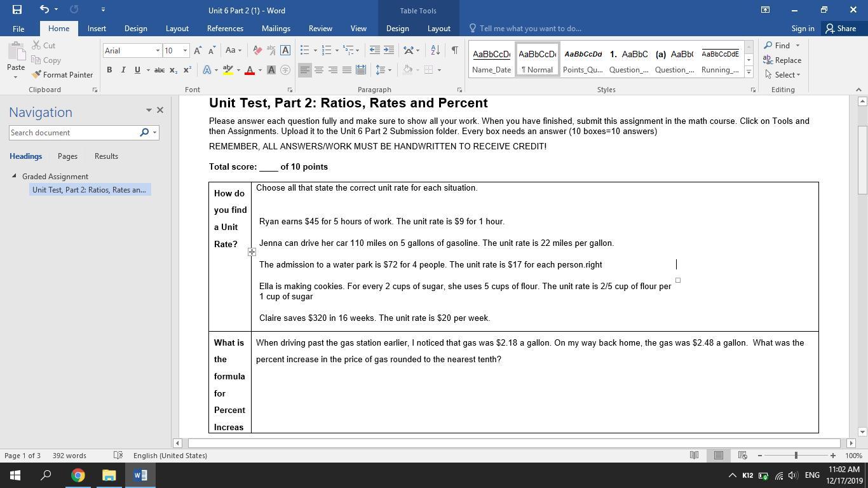Pick the font color swatch
Viewport: 868px width, 488px height.
coord(250,70)
